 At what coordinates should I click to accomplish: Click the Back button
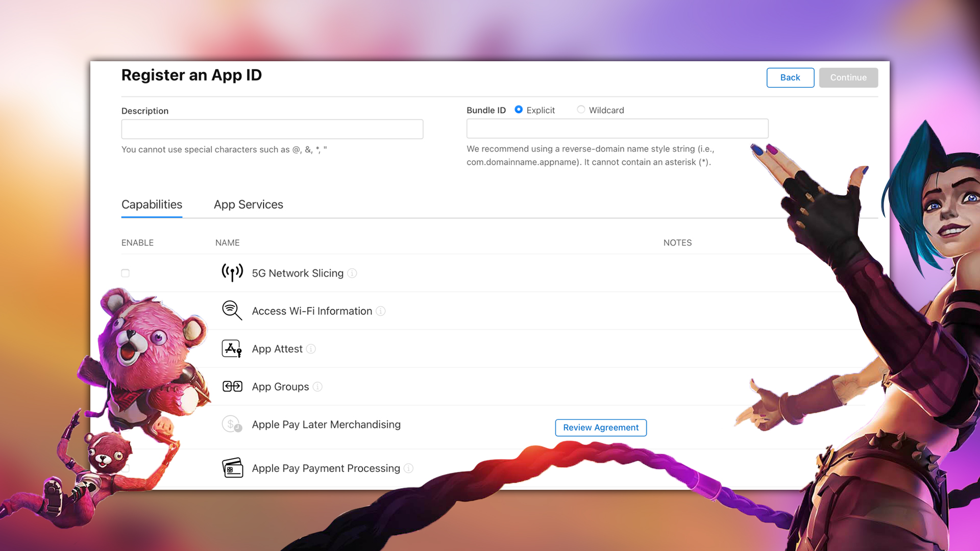click(790, 78)
